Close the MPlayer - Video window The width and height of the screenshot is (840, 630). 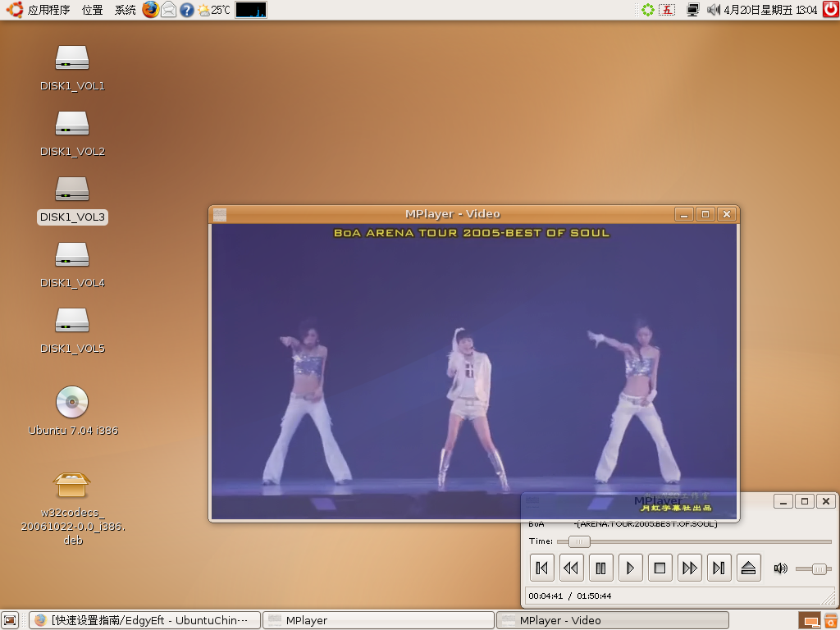pyautogui.click(x=727, y=214)
